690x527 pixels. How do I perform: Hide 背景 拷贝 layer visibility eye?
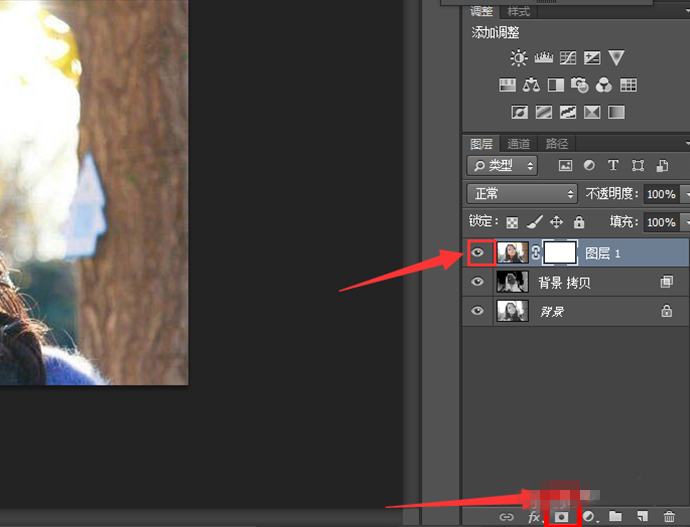[477, 282]
